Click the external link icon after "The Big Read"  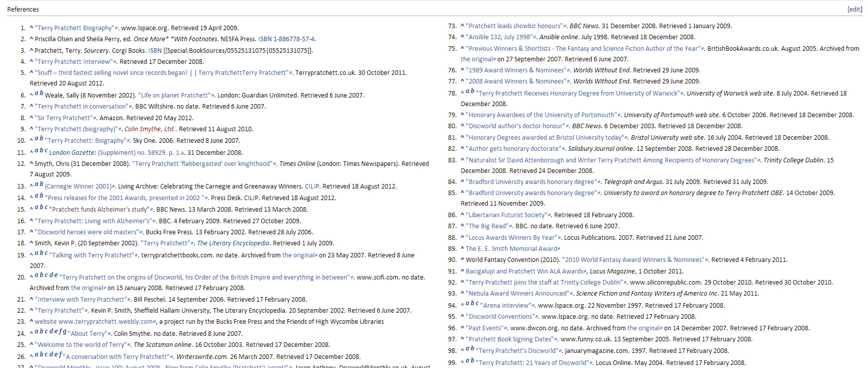pos(511,227)
